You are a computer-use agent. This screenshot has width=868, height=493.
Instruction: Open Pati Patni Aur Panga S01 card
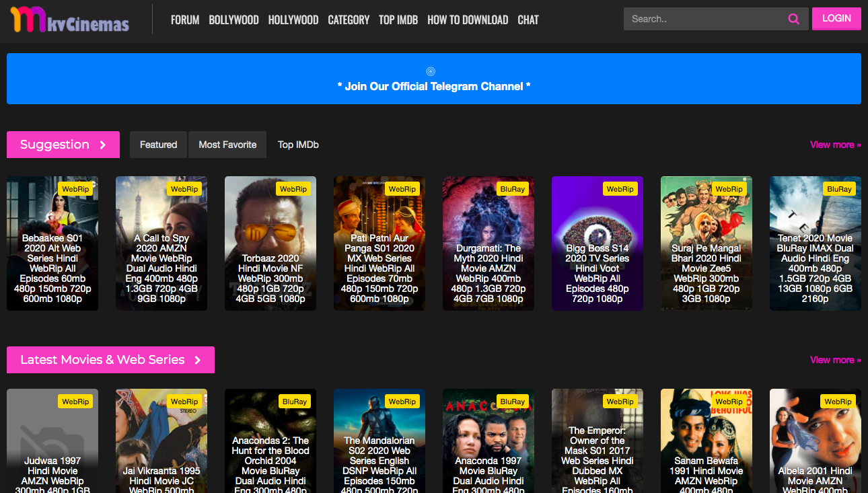[379, 243]
